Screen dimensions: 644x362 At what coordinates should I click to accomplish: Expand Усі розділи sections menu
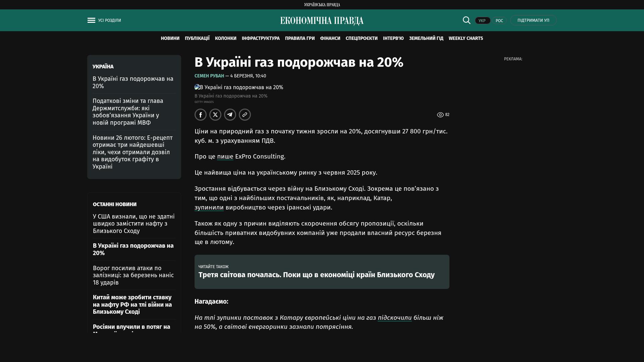pyautogui.click(x=109, y=20)
